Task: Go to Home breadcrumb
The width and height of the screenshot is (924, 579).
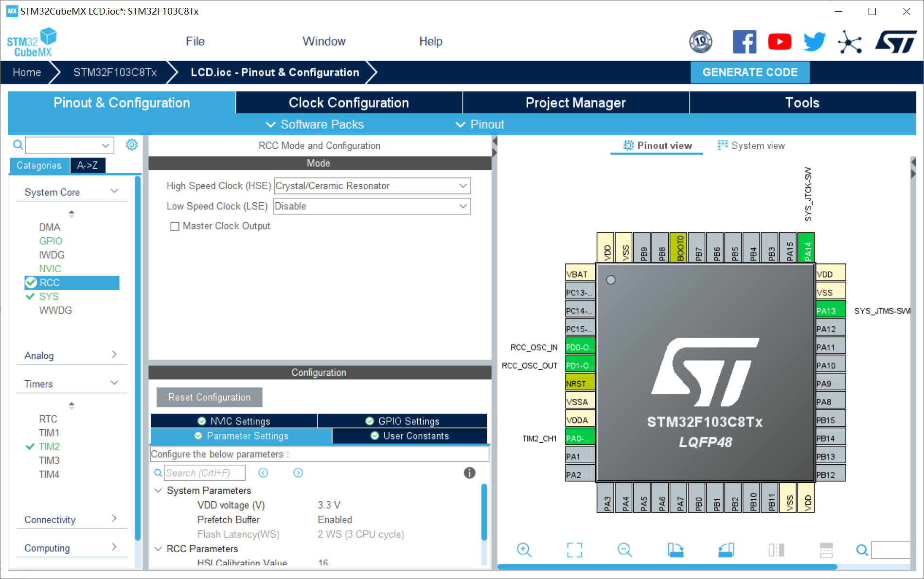Action: (x=27, y=72)
